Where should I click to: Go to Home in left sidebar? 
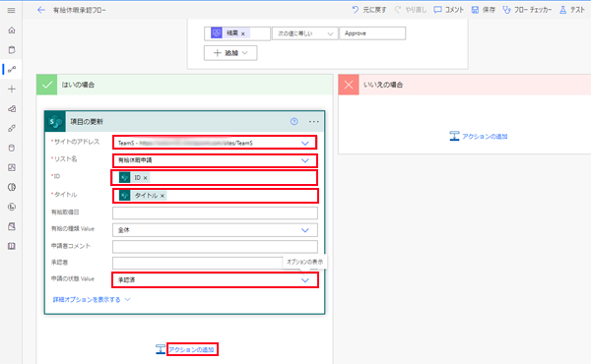coord(12,30)
